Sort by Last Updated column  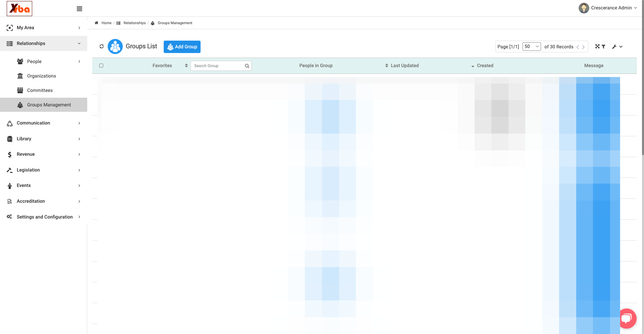pyautogui.click(x=402, y=66)
